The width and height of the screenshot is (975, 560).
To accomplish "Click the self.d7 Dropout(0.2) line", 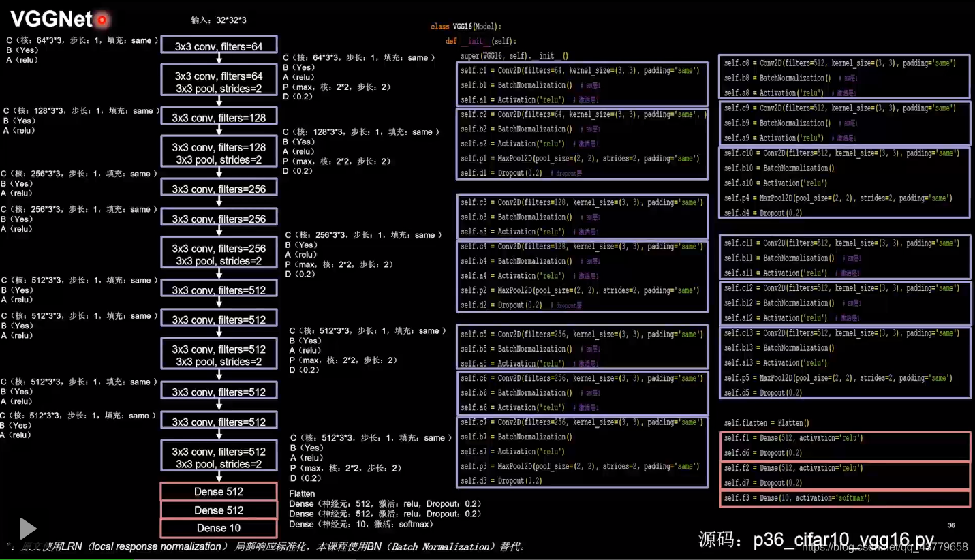I will click(x=763, y=483).
